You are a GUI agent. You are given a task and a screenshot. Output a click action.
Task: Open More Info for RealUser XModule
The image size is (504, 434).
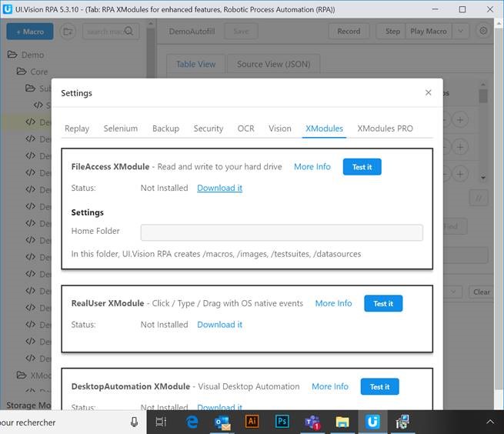[x=333, y=303]
